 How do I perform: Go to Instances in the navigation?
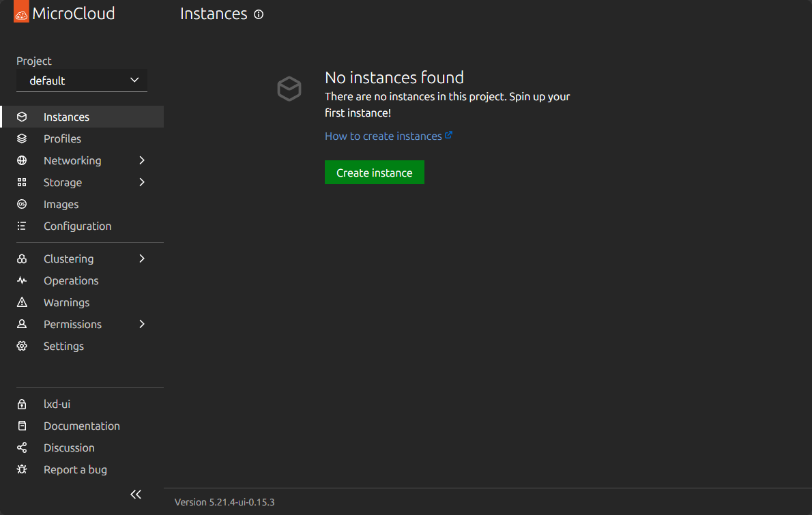[83, 117]
